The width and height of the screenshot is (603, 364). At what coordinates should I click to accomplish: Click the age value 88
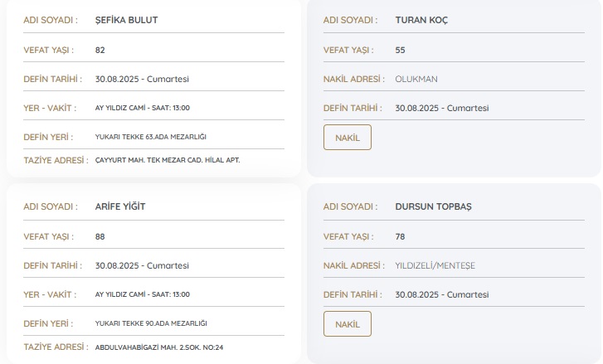[x=100, y=236]
